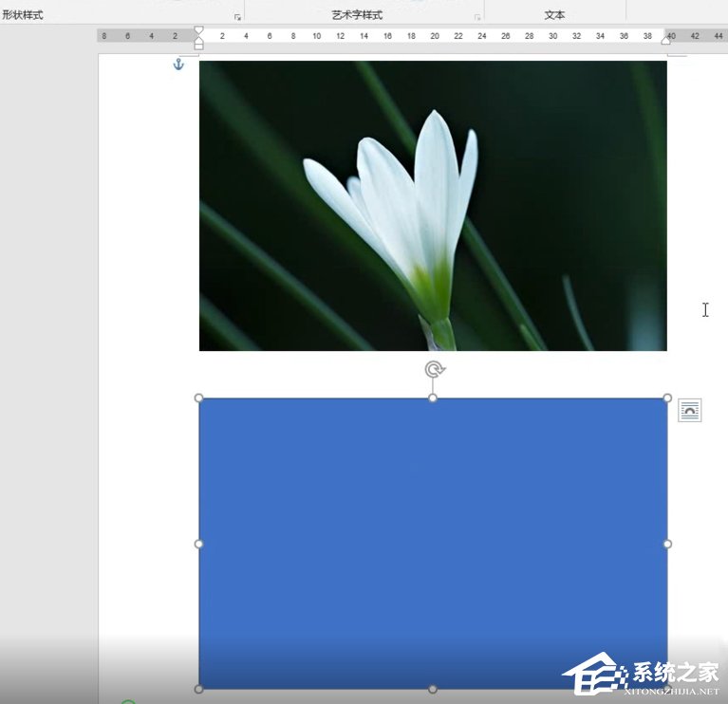Viewport: 728px width, 704px height.
Task: Click the rotation handle above the blue rectangle
Action: (434, 370)
